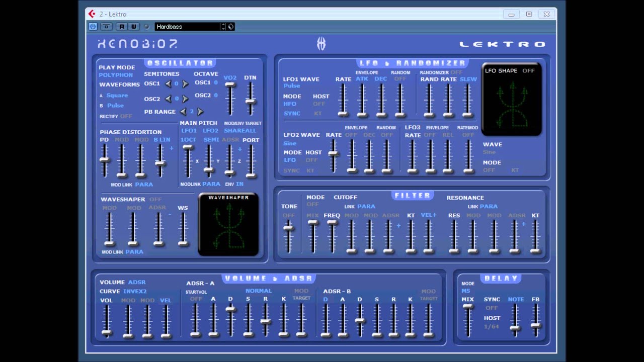The height and width of the screenshot is (362, 644).
Task: Click the NORMAL label in ADSR-A
Action: 259,291
